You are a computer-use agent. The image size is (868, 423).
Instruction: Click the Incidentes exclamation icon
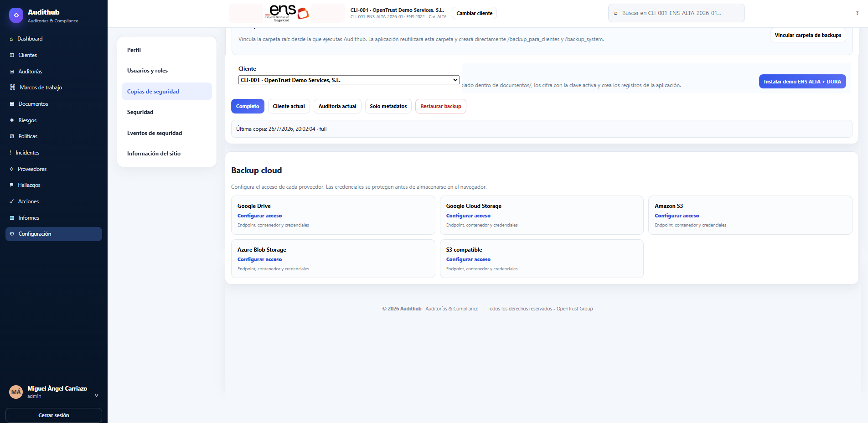(x=10, y=153)
